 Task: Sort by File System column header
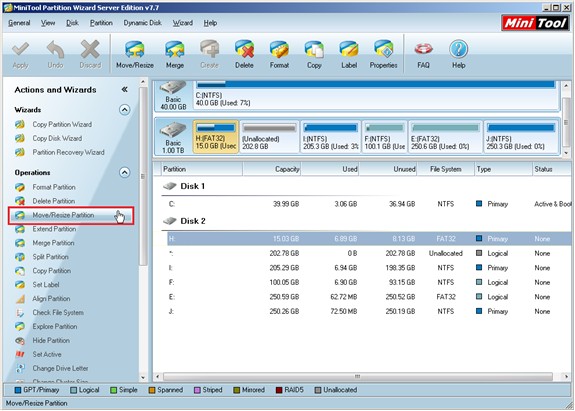pos(446,169)
